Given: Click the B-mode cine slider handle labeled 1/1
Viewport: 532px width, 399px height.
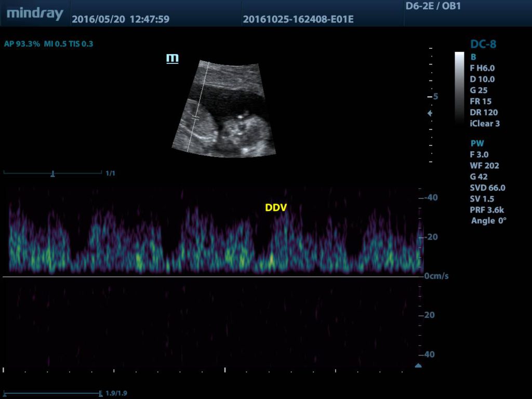Looking at the screenshot, I should 52,174.
